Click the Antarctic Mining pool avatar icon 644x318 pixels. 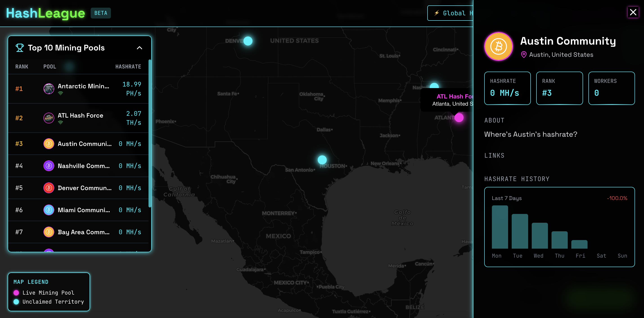[x=49, y=89]
